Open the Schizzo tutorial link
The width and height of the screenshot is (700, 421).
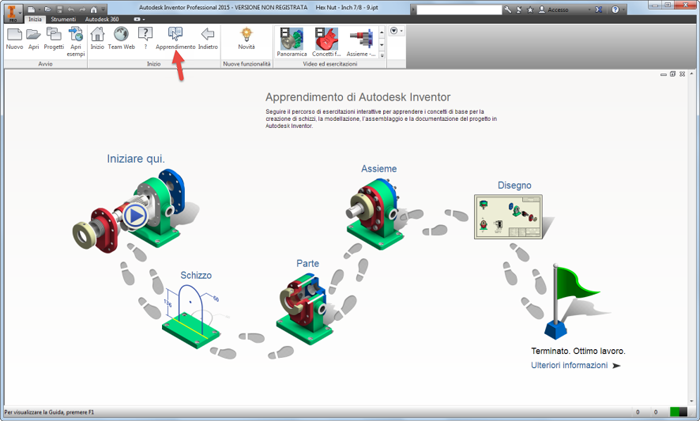(x=196, y=275)
